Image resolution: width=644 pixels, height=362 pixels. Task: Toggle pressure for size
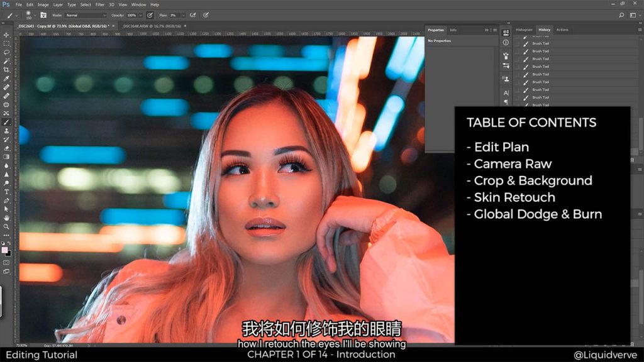(206, 15)
